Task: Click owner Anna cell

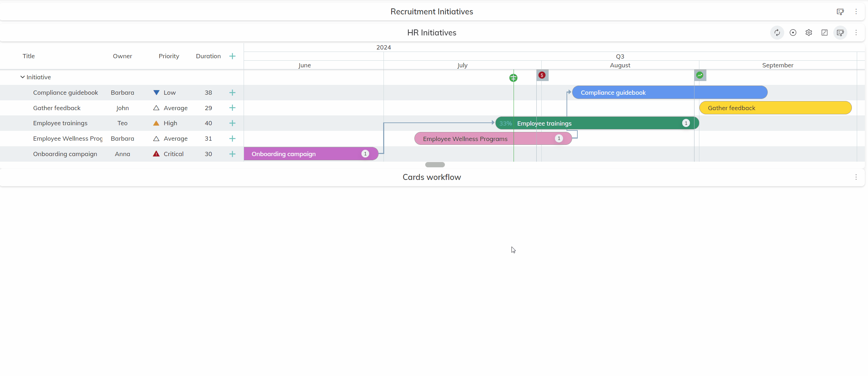Action: click(122, 154)
